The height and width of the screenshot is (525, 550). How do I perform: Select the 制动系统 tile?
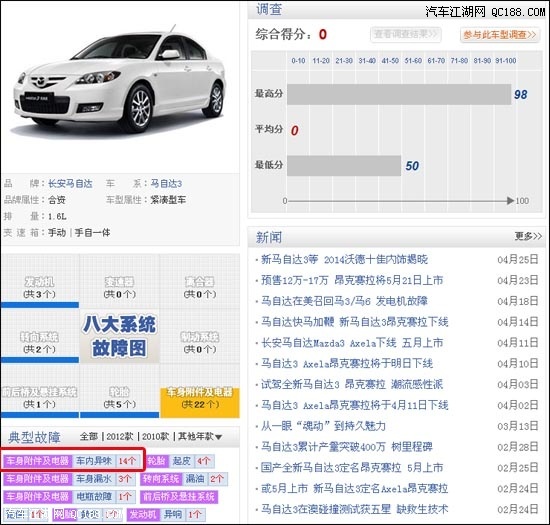pyautogui.click(x=200, y=338)
